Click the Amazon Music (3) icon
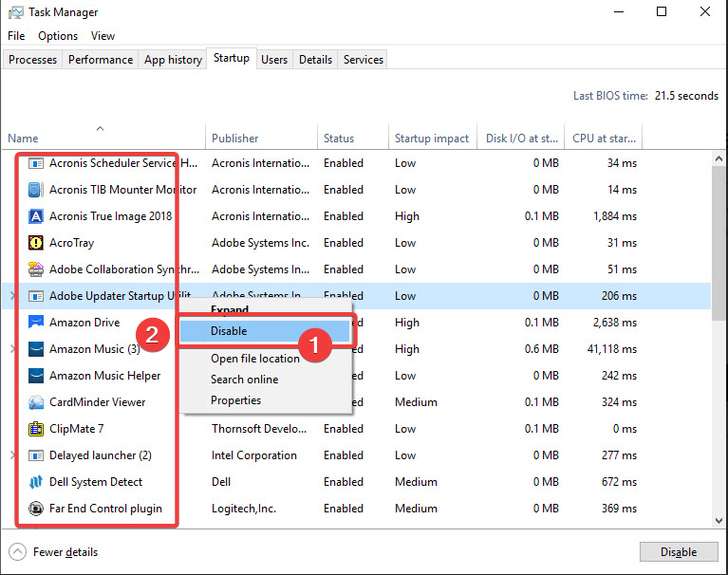 pyautogui.click(x=36, y=349)
